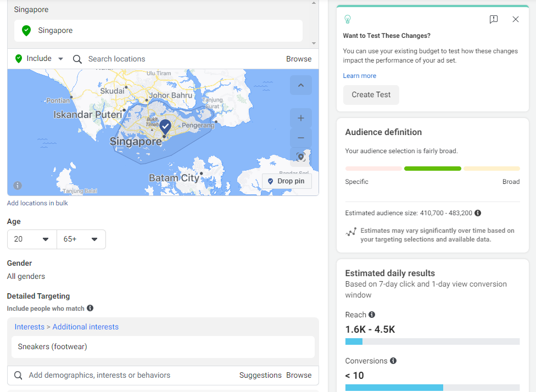Click info icon next to Estimated audience size

pos(478,213)
